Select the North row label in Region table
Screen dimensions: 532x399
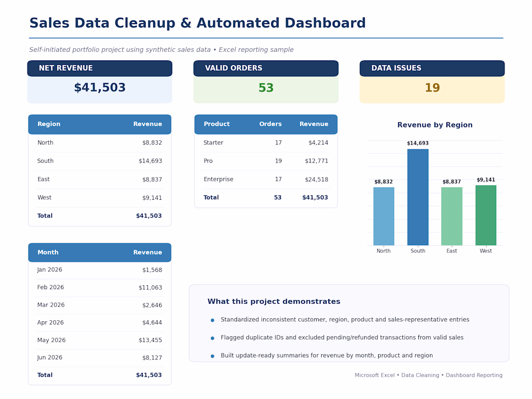pos(45,143)
